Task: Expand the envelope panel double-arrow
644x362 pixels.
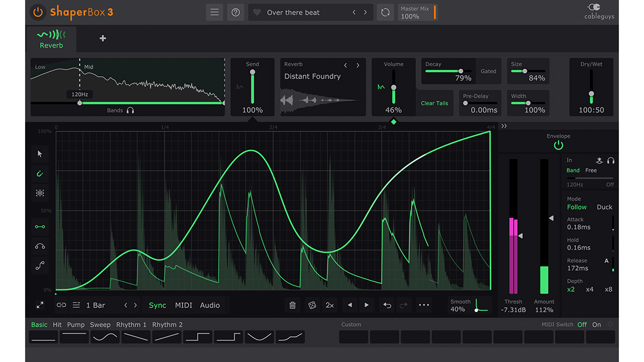Action: (x=504, y=125)
